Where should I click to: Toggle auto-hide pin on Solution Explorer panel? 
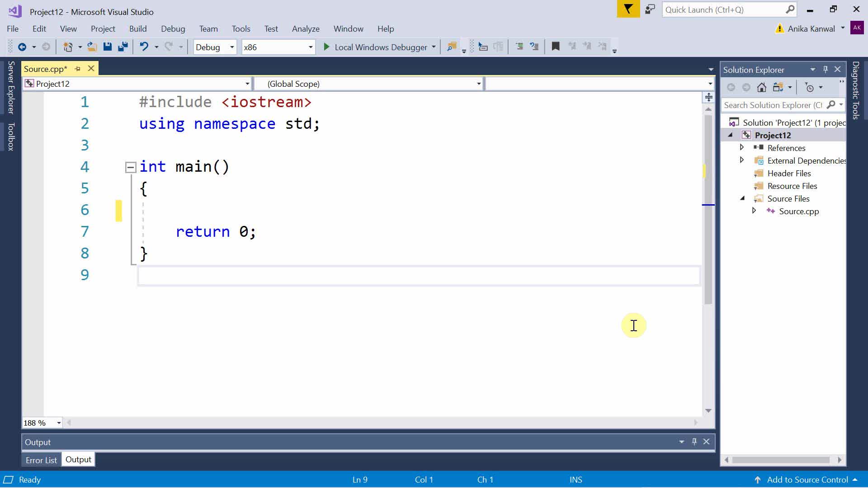(x=826, y=69)
